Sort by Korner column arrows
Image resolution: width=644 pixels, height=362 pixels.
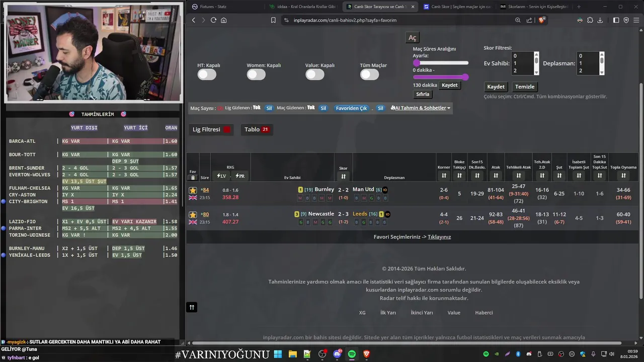click(x=444, y=175)
